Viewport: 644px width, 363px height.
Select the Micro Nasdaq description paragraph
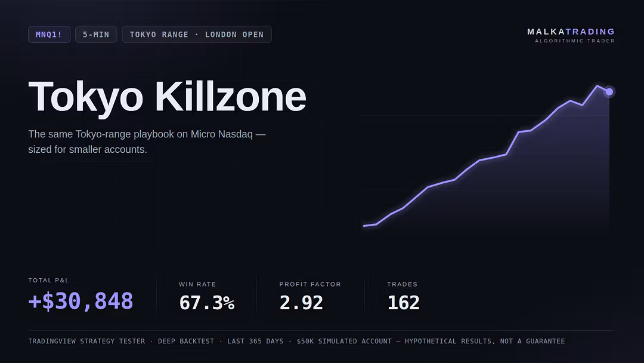point(147,142)
